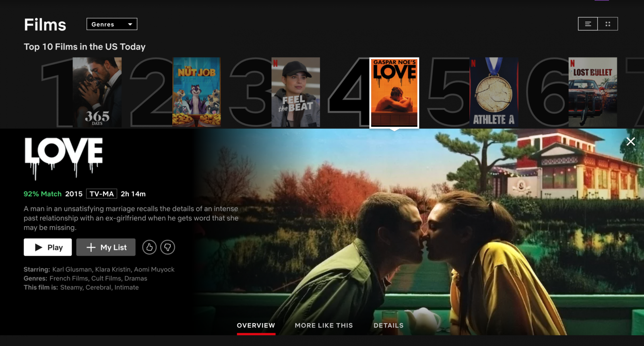Select The Nut Job poster
This screenshot has width=644, height=346.
tap(196, 92)
